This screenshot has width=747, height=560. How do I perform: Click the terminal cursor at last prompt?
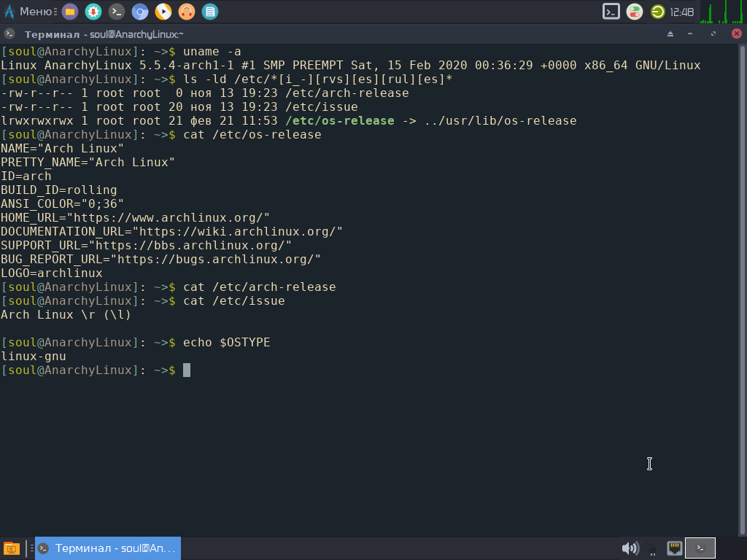[187, 370]
